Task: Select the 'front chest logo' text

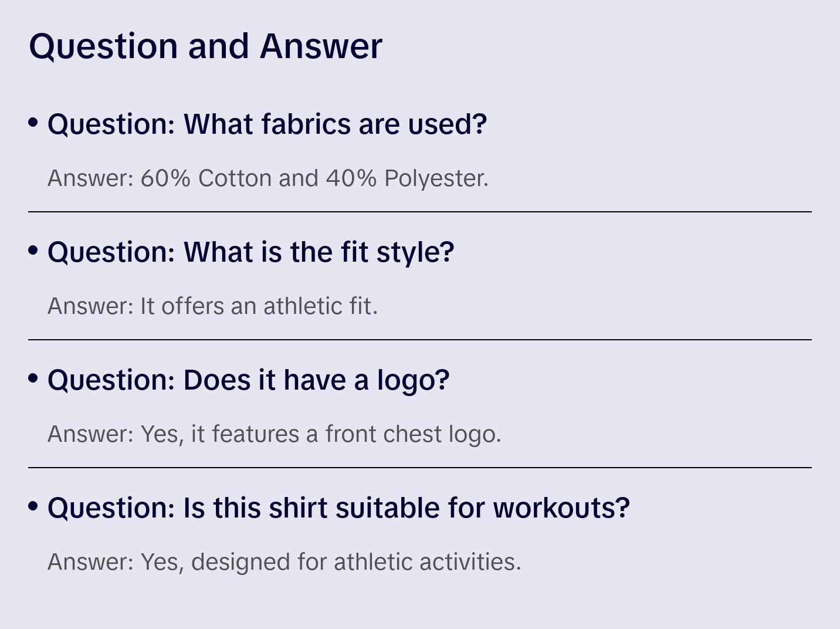Action: tap(412, 434)
